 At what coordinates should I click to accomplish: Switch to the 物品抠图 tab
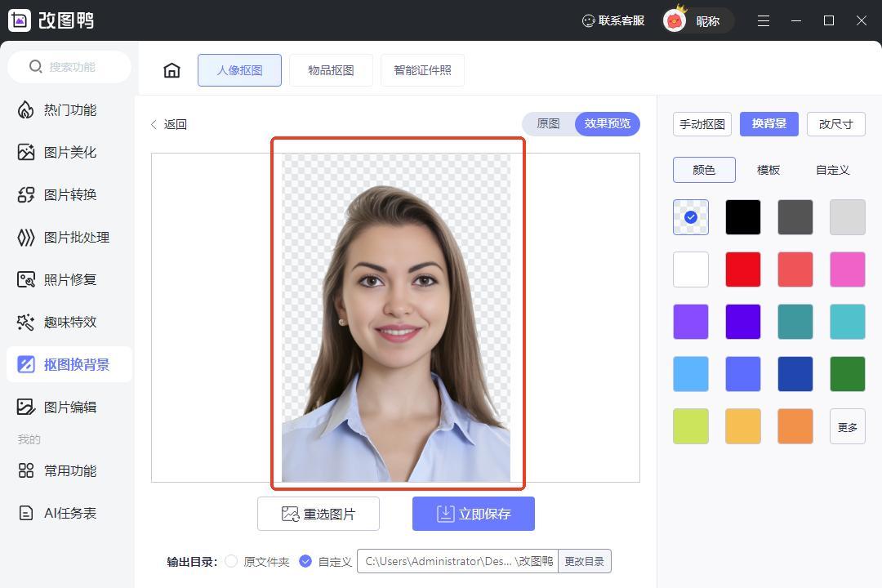tap(331, 70)
